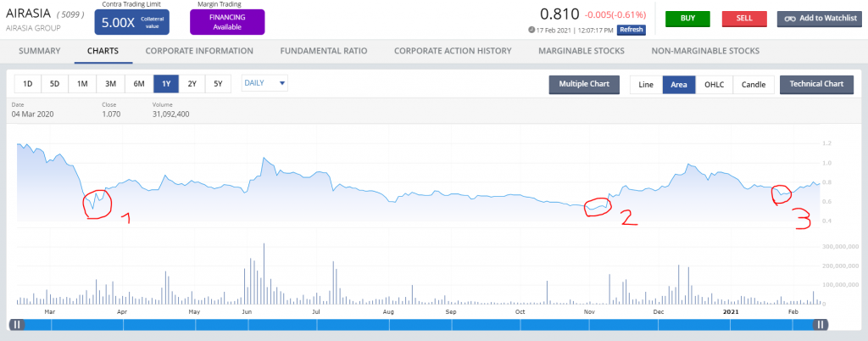Open the Technical Chart
This screenshot has height=341, width=868.
pos(816,84)
